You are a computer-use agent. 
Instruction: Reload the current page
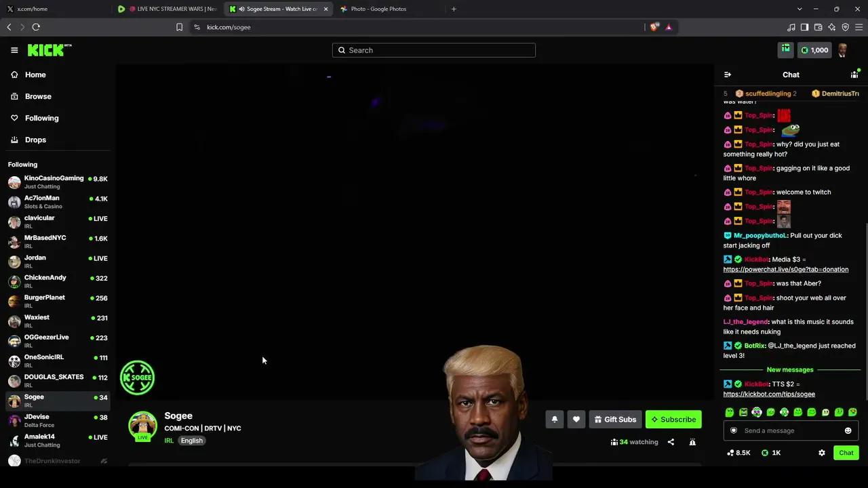point(36,27)
